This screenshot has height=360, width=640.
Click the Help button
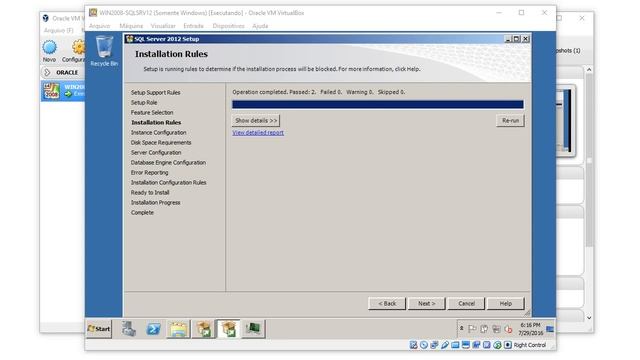coord(506,304)
